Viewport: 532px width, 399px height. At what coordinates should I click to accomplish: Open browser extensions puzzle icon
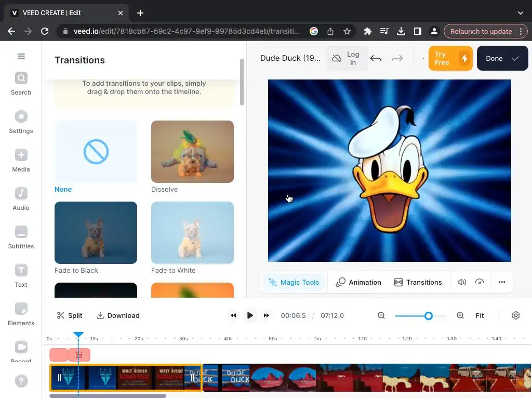pos(367,31)
